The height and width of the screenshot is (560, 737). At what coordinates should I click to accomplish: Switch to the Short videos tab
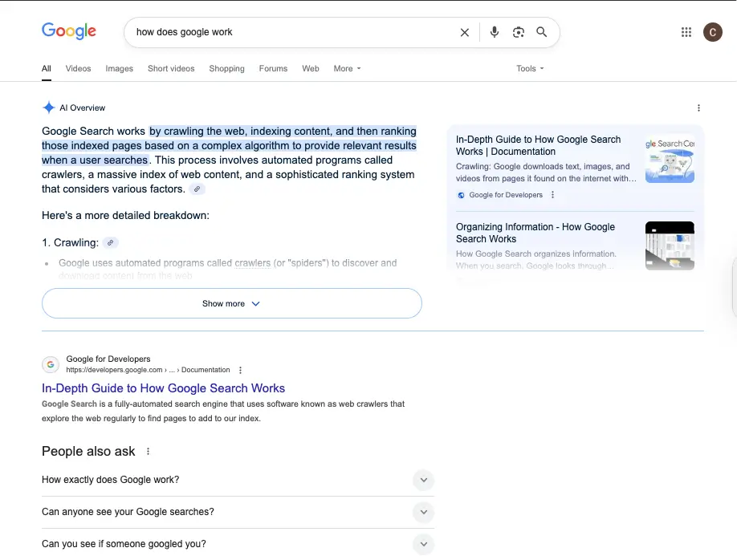click(x=171, y=68)
